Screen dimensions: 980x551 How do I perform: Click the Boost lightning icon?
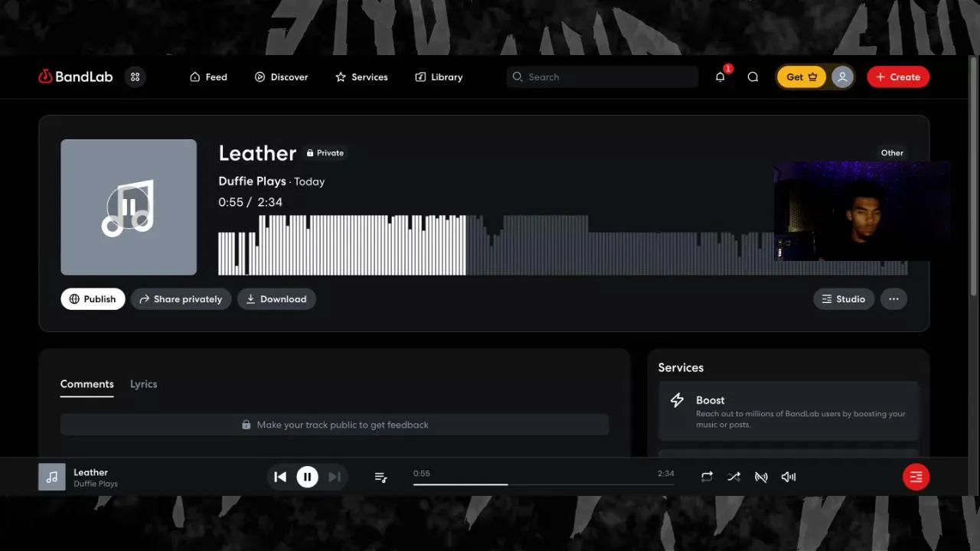(x=677, y=400)
